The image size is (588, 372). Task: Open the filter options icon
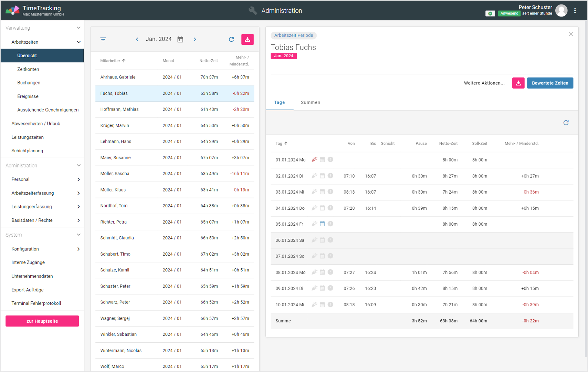click(x=103, y=39)
